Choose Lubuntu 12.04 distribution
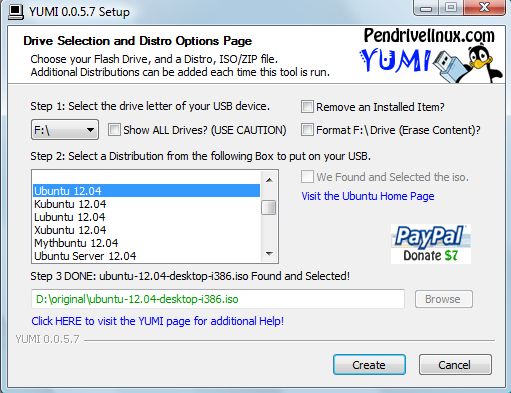 [146, 217]
